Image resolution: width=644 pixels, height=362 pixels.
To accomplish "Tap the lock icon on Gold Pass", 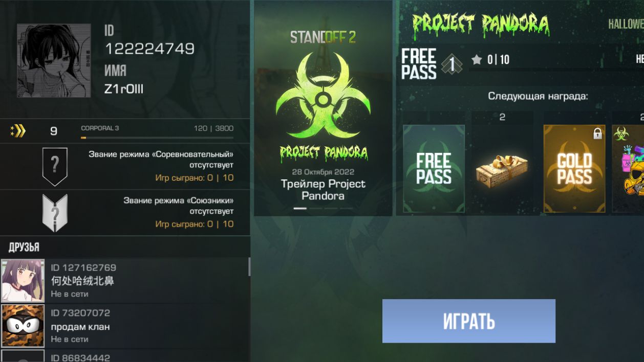I will click(597, 133).
